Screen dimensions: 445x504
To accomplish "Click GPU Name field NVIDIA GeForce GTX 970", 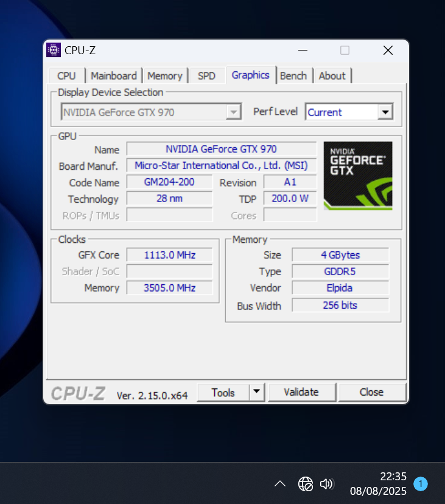I will 222,149.
